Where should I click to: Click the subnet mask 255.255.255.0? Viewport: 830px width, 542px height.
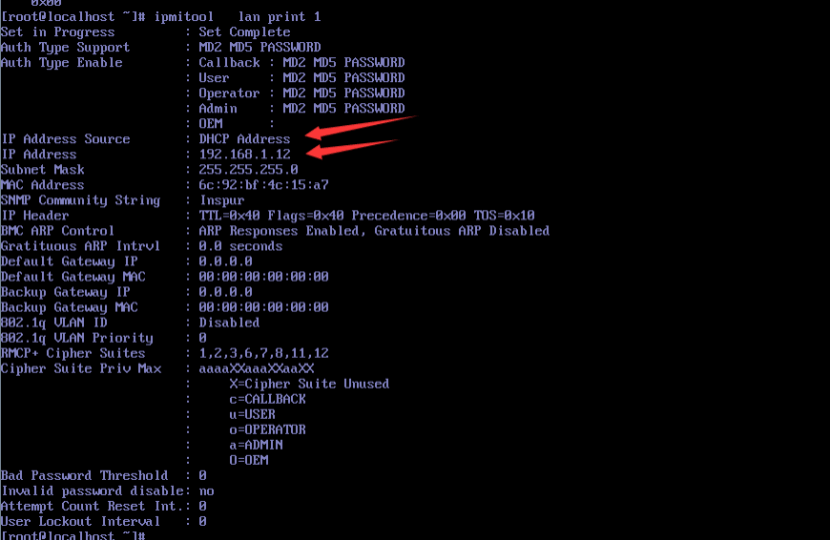click(248, 169)
